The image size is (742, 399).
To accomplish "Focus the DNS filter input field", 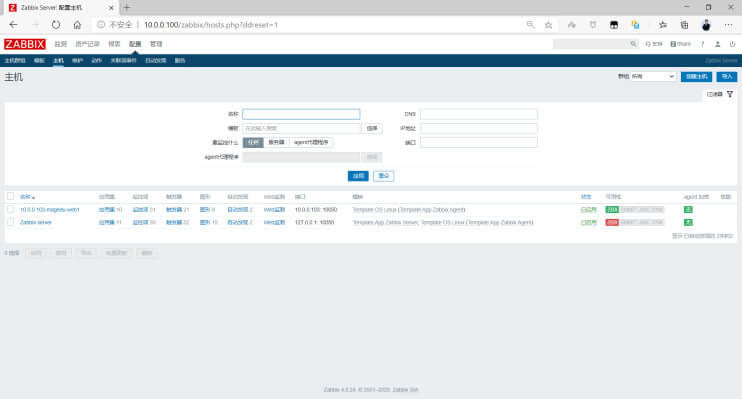I will point(479,114).
